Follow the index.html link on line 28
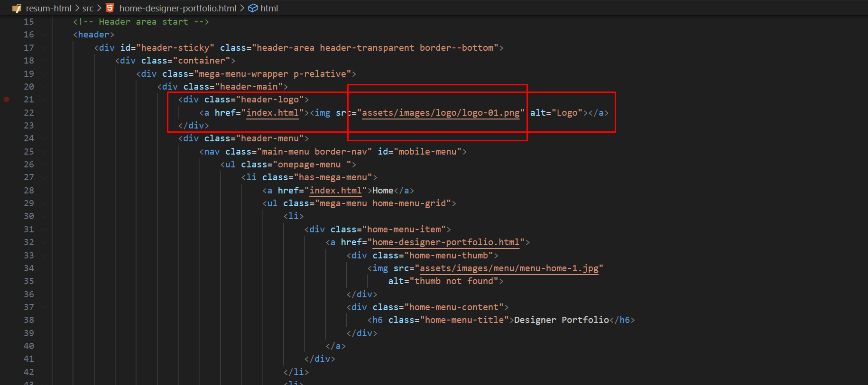 [x=335, y=191]
